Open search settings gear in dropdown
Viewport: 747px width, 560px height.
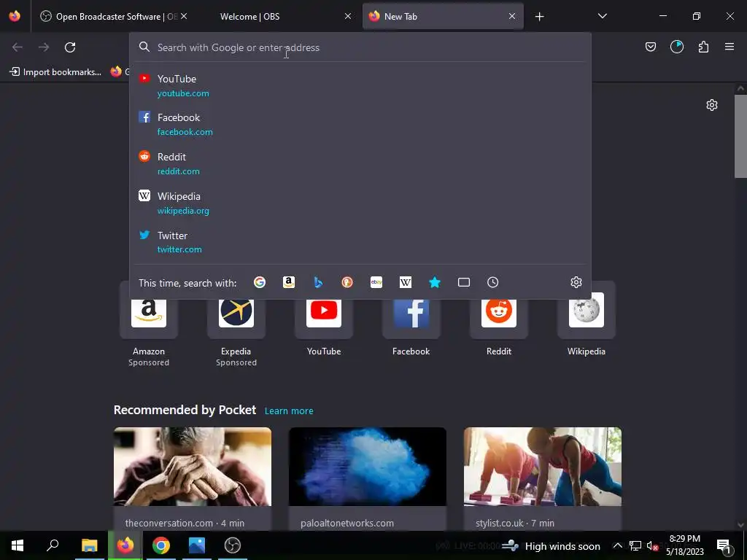pyautogui.click(x=576, y=282)
